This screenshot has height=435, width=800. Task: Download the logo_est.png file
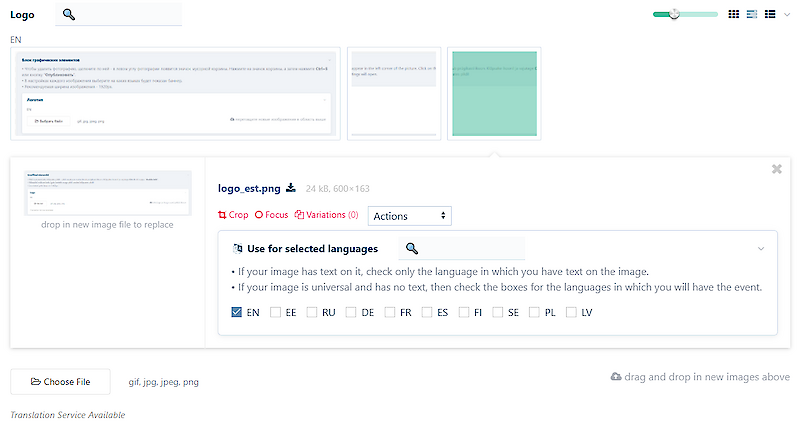point(291,187)
